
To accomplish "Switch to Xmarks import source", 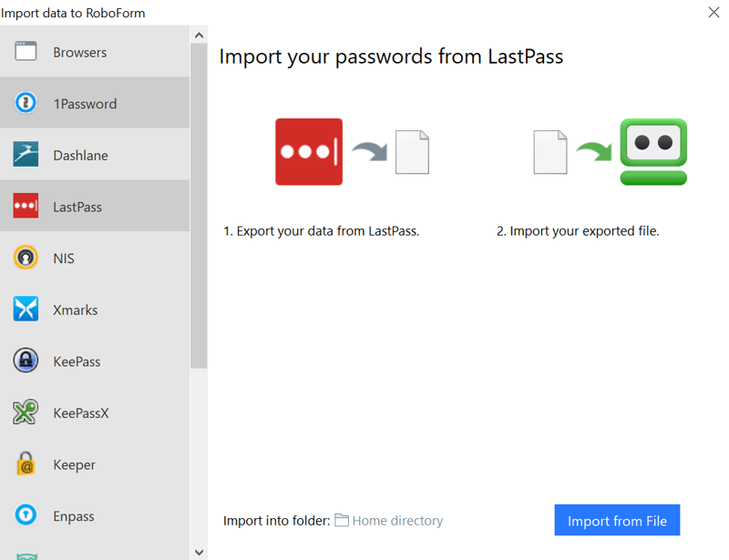I will (x=95, y=309).
